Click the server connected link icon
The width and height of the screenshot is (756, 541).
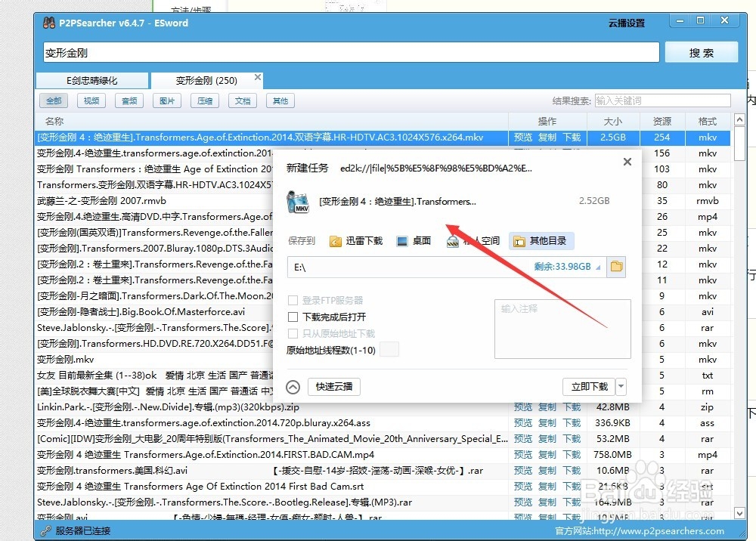coord(46,530)
